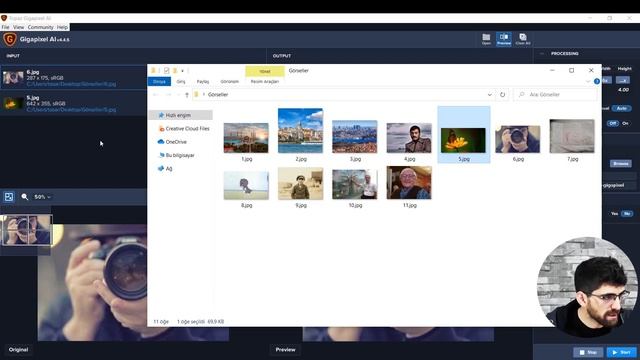Click the Start button
The height and width of the screenshot is (360, 640).
pyautogui.click(x=621, y=352)
